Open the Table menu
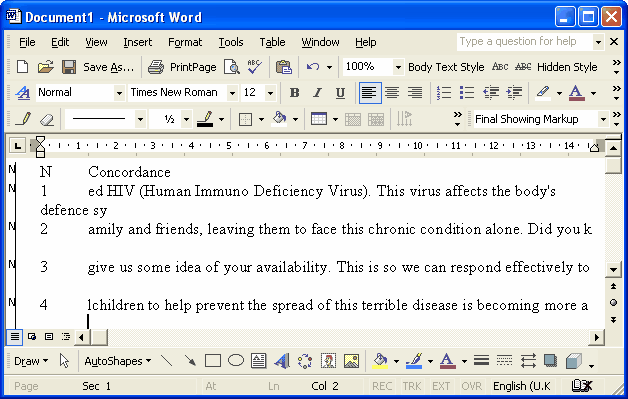Screen dimensions: 628x399 pos(272,42)
